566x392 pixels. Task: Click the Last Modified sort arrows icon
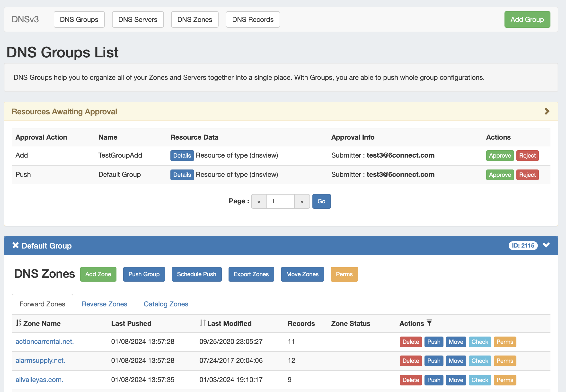(202, 323)
